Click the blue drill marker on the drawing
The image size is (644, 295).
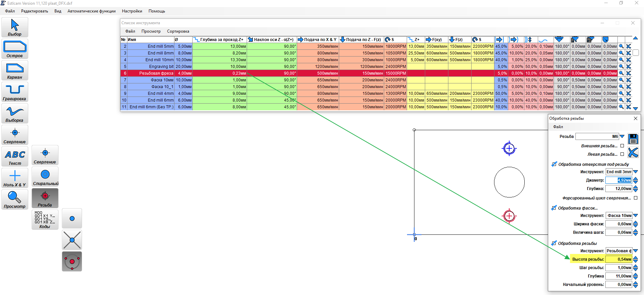(509, 148)
